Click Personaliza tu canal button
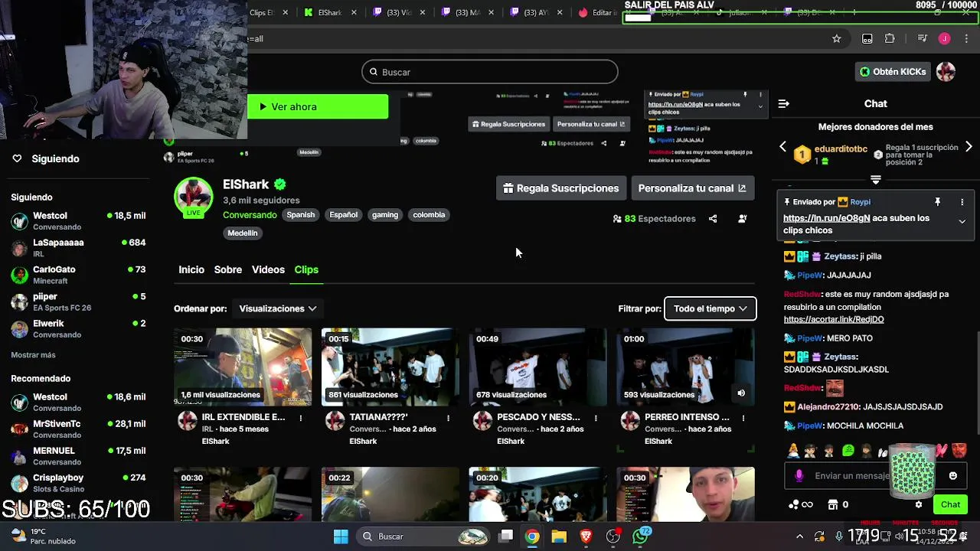 (692, 188)
